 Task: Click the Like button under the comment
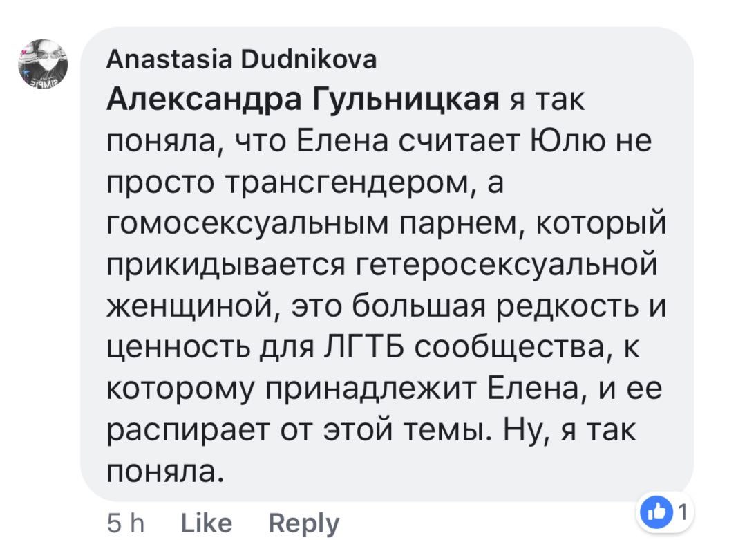pyautogui.click(x=206, y=522)
